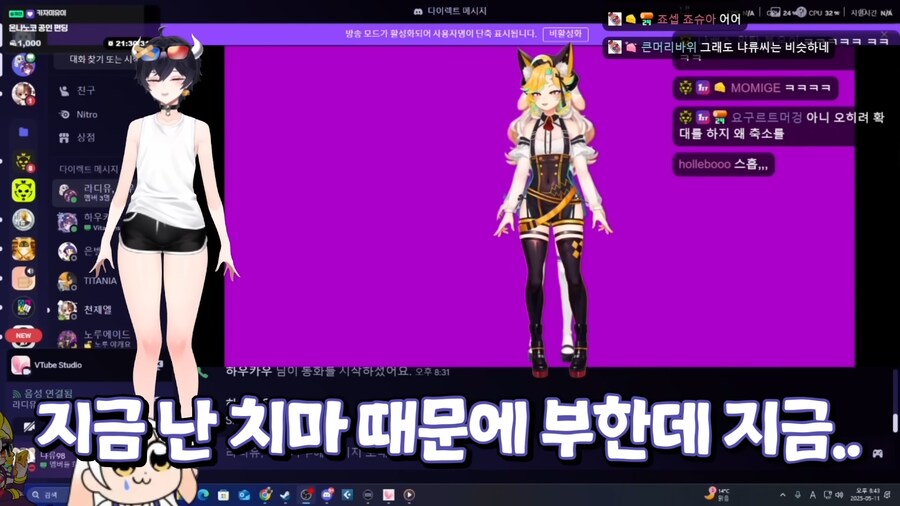The image size is (900, 506).
Task: Click the 다이렉트 메시지 section header
Action: point(88,169)
